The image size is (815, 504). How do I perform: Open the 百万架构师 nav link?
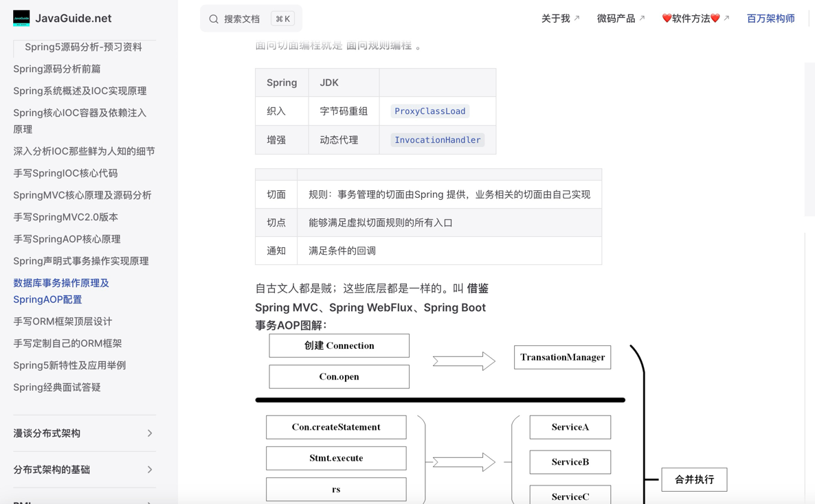coord(771,19)
